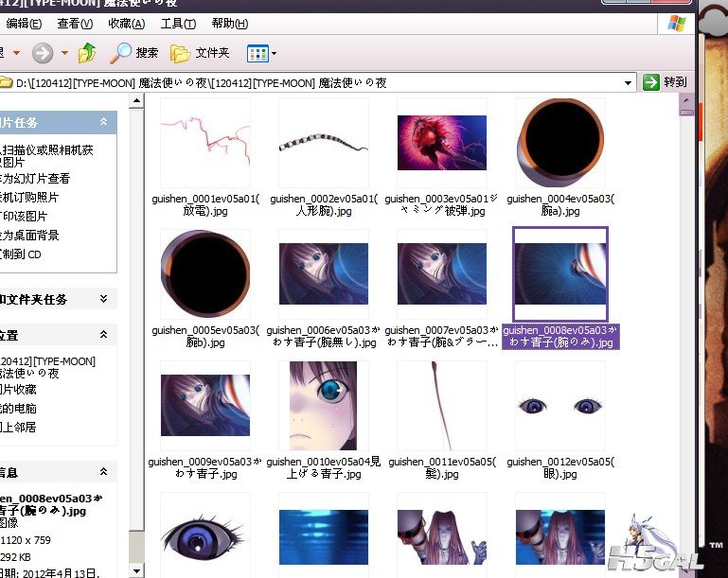Open the My Pictures (图片收藏) link
This screenshot has height=578, width=728.
(18, 390)
